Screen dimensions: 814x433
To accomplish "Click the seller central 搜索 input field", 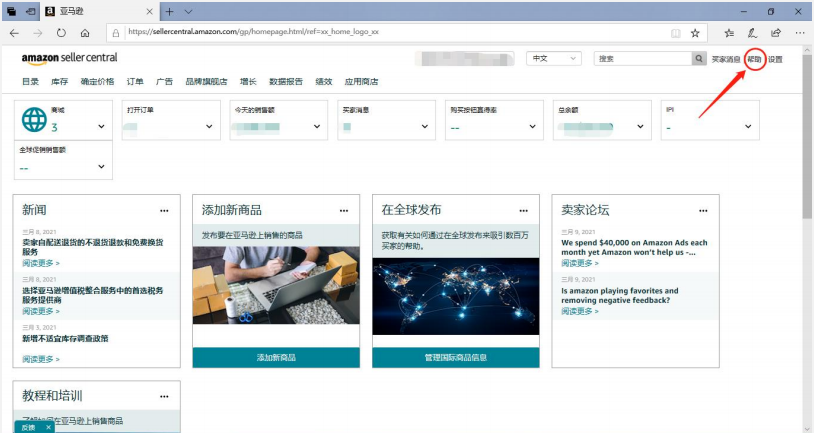I will point(643,59).
